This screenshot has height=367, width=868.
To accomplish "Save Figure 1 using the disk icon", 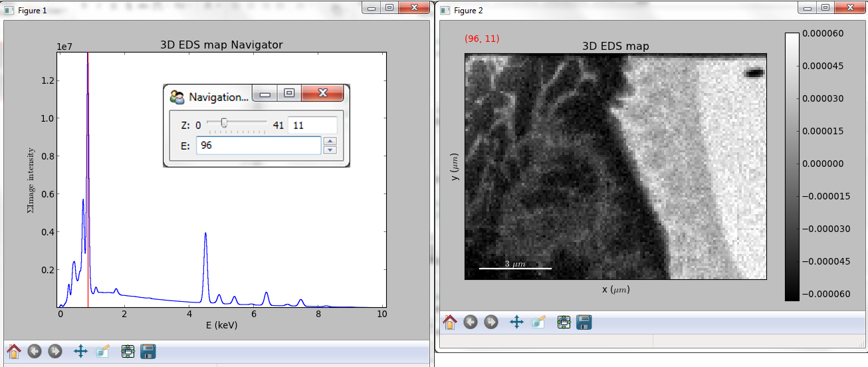I will [148, 351].
